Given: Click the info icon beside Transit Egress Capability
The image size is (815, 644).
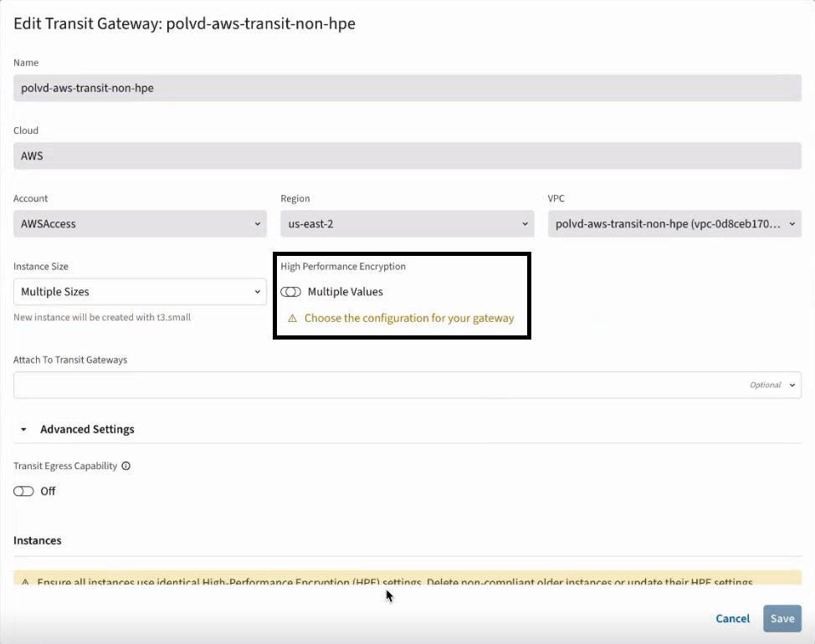Looking at the screenshot, I should [126, 466].
